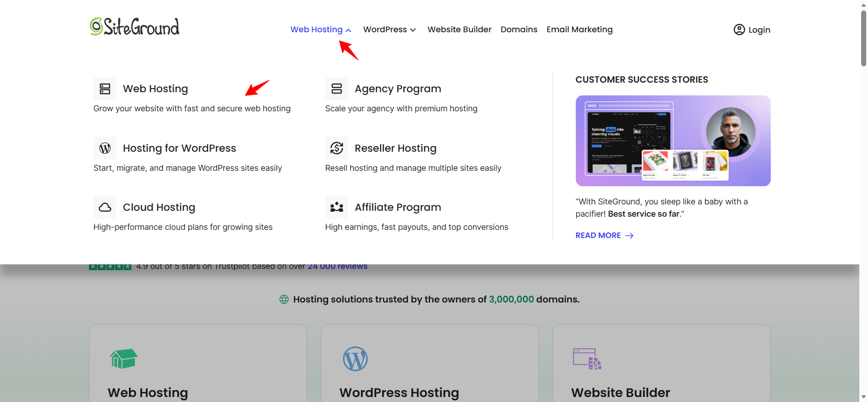Select Reseller Hosting menu entry
Screen dimensions: 868x402
(395, 148)
